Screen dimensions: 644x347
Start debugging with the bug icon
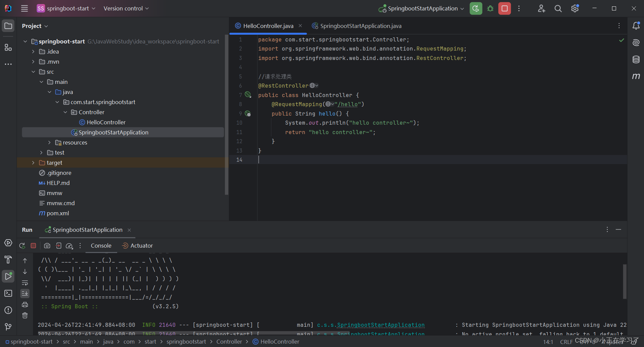tap(490, 8)
